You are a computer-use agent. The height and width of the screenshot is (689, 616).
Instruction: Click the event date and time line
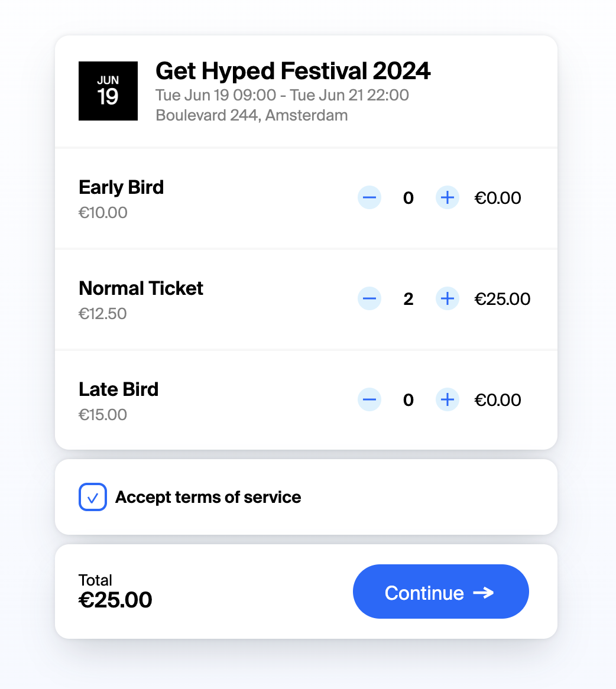tap(283, 95)
